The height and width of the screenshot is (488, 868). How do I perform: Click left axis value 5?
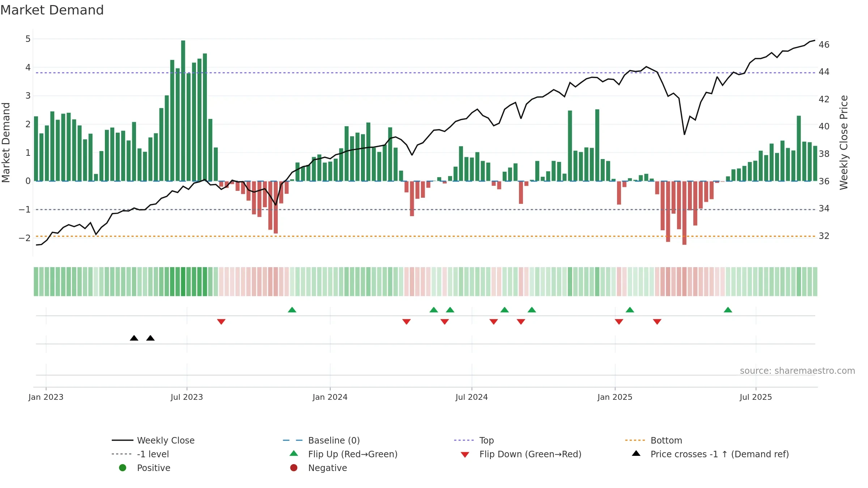(x=28, y=39)
